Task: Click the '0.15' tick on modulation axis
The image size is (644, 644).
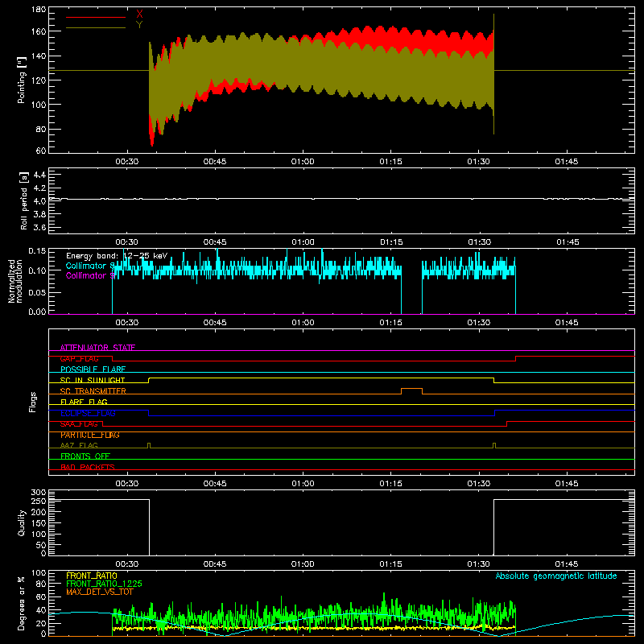Action: click(x=37, y=250)
